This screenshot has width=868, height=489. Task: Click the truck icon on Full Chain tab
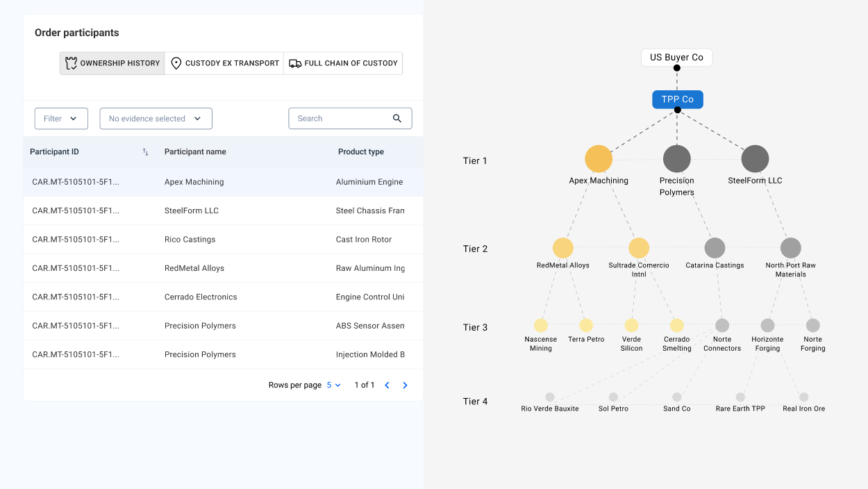pos(295,63)
